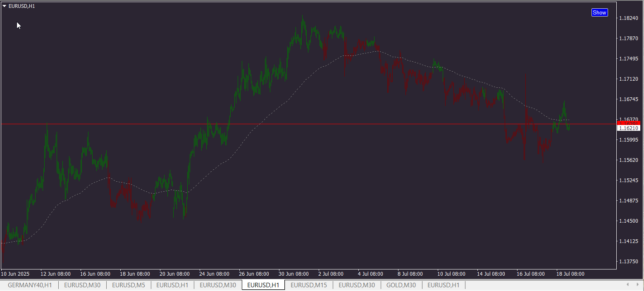
Task: Click the 26 Jun 08:00 time label
Action: click(x=254, y=274)
